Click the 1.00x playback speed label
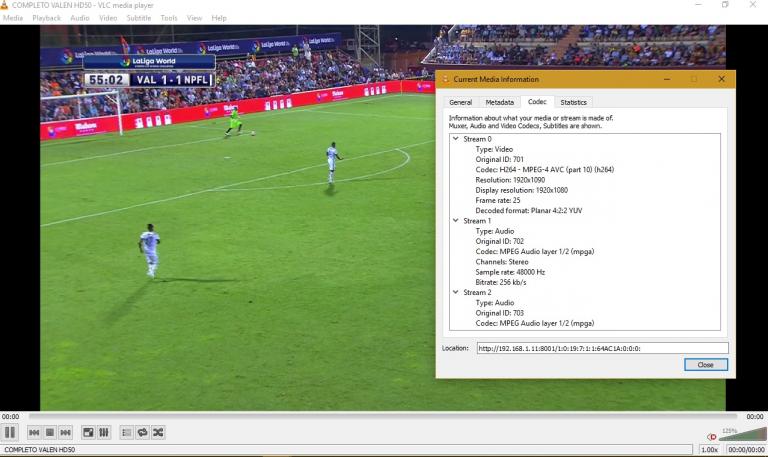The width and height of the screenshot is (768, 457). [709, 450]
